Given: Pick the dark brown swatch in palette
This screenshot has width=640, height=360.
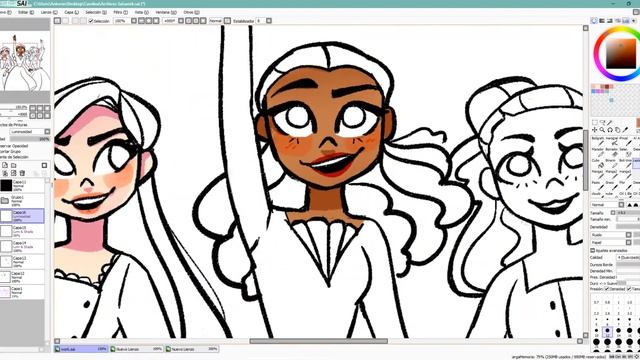Looking at the screenshot, I should coord(607,87).
